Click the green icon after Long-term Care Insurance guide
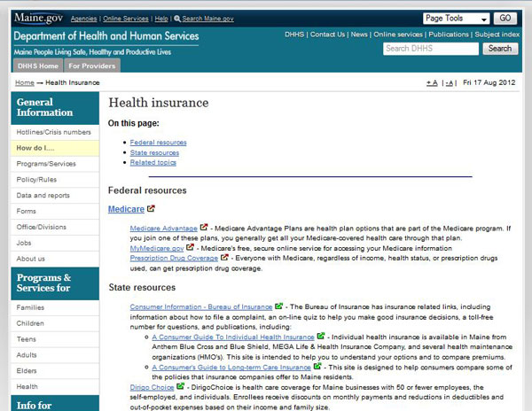This screenshot has height=411, width=532. point(317,367)
